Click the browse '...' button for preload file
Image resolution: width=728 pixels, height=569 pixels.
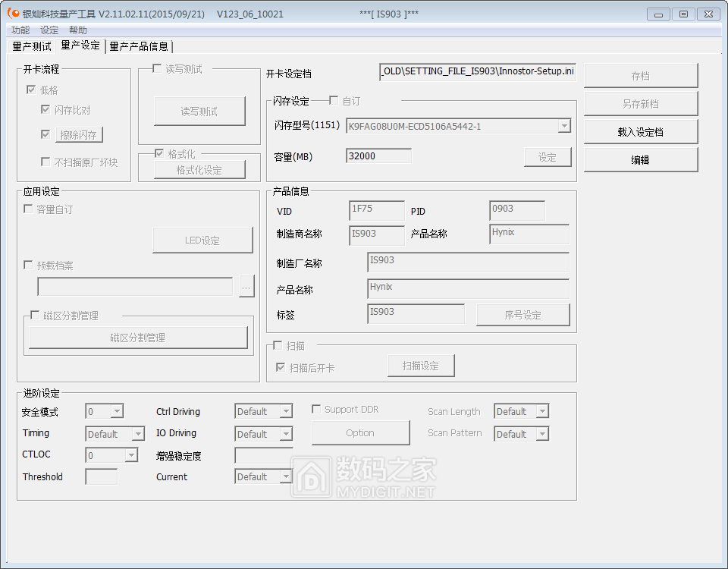click(x=246, y=287)
